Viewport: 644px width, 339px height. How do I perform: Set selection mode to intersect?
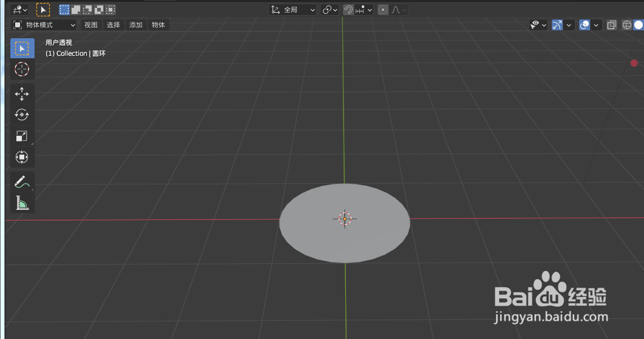click(110, 10)
